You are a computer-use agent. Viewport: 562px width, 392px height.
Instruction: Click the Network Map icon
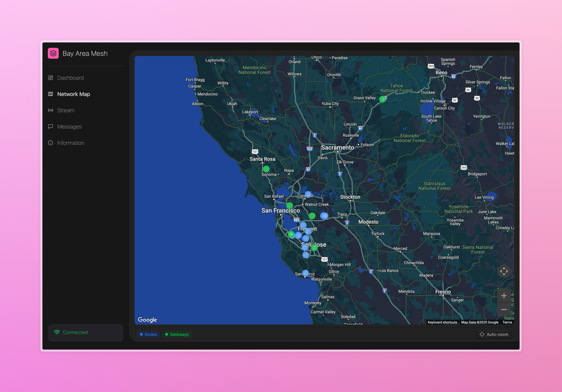pyautogui.click(x=51, y=94)
